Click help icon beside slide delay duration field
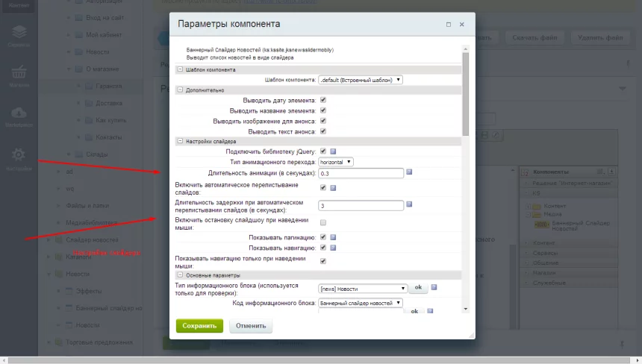Image resolution: width=642 pixels, height=364 pixels. [410, 204]
